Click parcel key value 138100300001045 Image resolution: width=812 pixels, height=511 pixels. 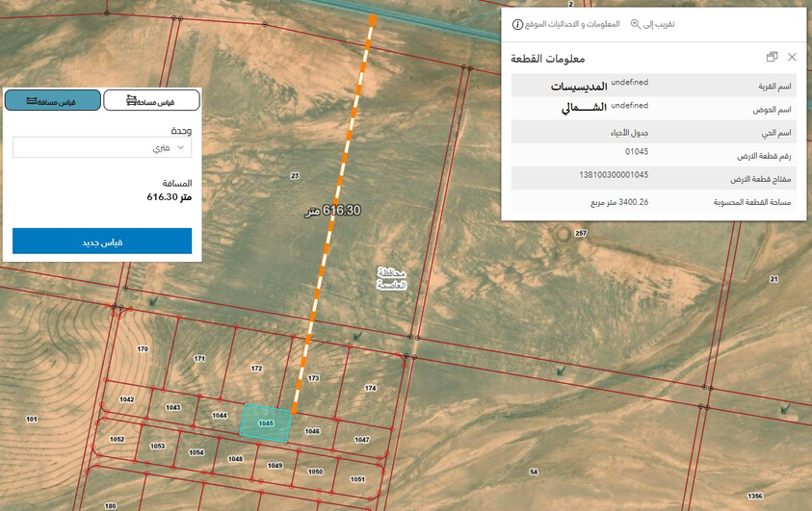[x=614, y=175]
